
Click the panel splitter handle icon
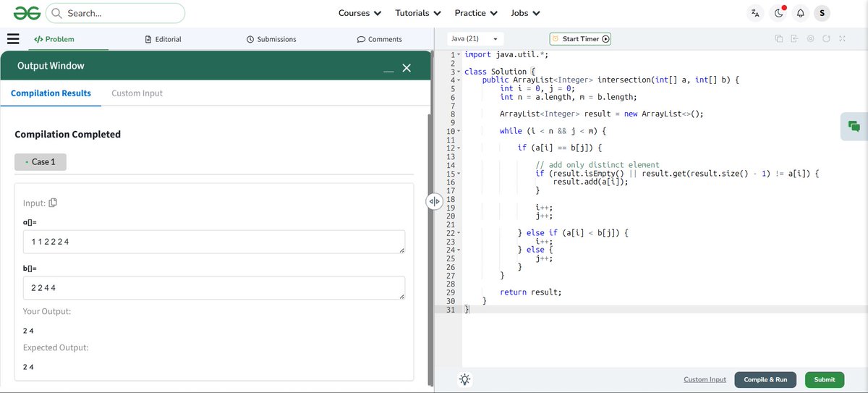pyautogui.click(x=434, y=201)
